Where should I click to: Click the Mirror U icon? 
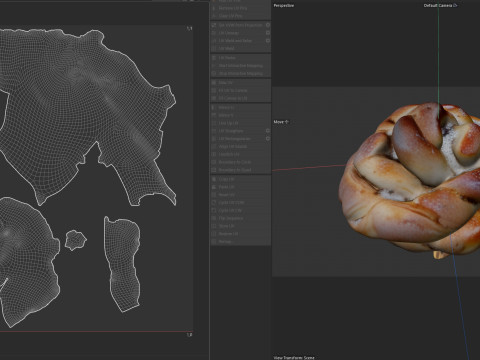click(x=214, y=108)
